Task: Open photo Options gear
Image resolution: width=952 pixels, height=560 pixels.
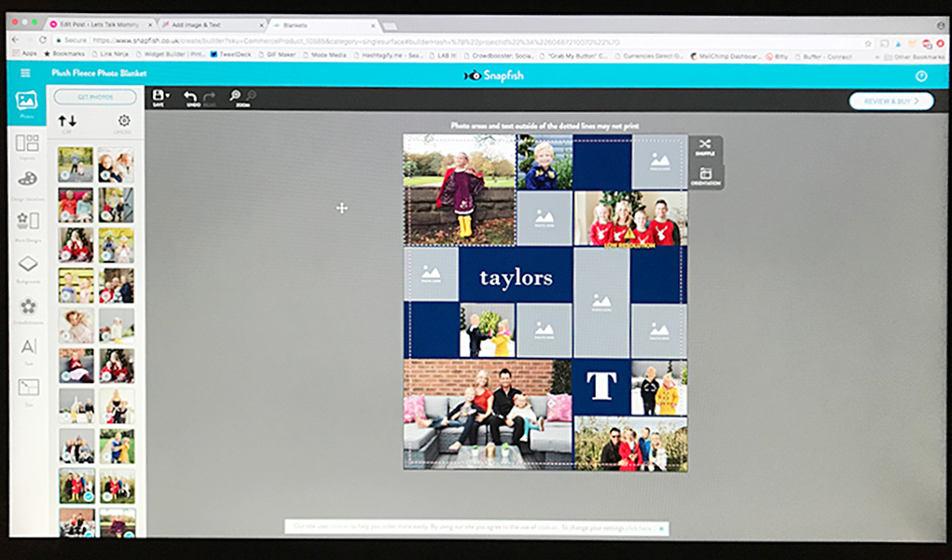Action: click(124, 121)
